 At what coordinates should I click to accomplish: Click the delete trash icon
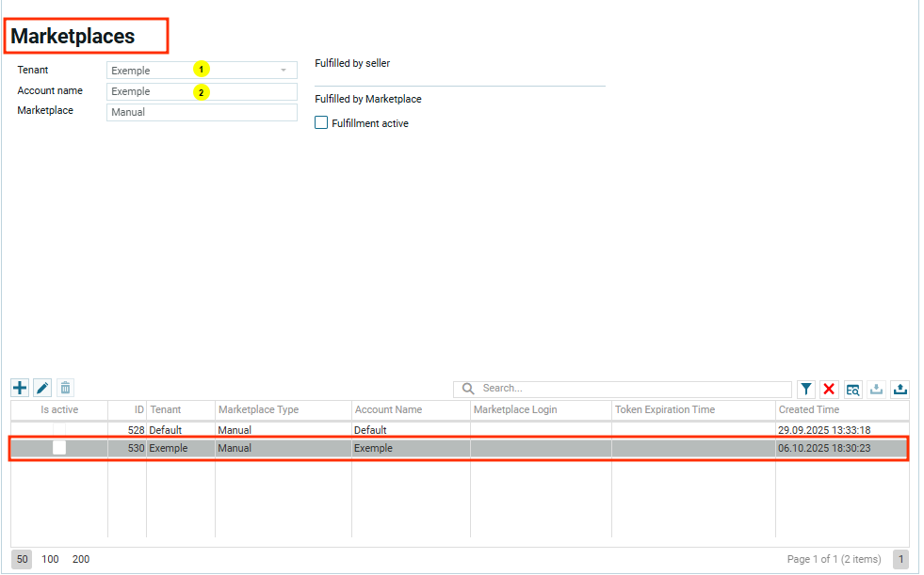(65, 388)
